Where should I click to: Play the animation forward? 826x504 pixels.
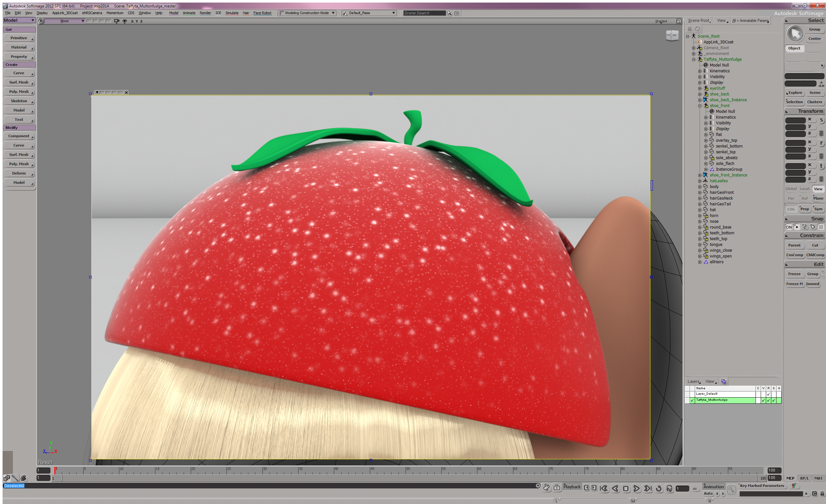pos(636,489)
